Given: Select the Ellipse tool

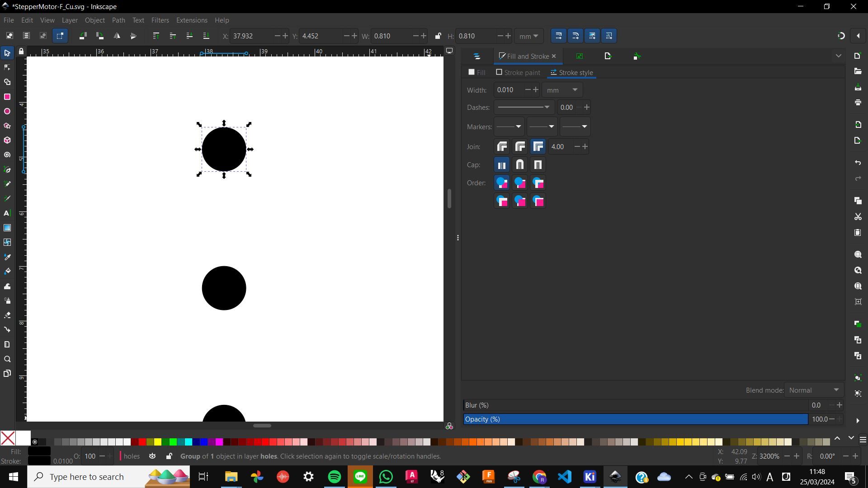Looking at the screenshot, I should tap(7, 111).
